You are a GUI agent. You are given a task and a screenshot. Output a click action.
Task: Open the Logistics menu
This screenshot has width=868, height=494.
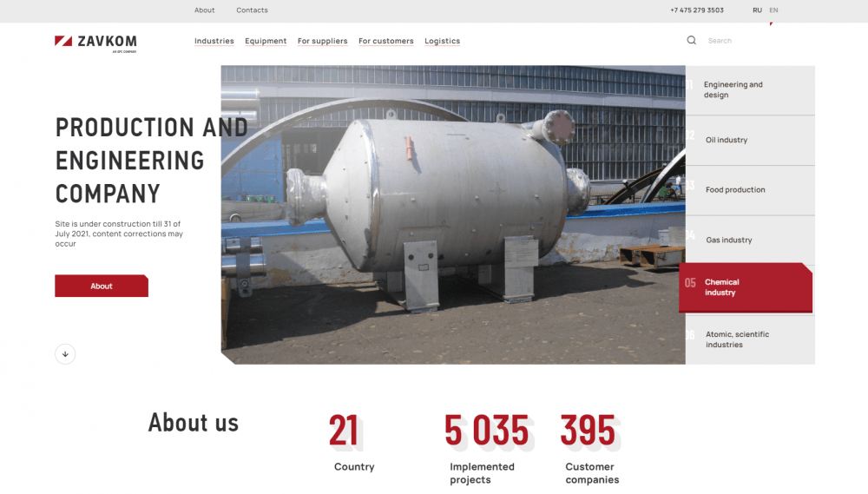click(443, 41)
